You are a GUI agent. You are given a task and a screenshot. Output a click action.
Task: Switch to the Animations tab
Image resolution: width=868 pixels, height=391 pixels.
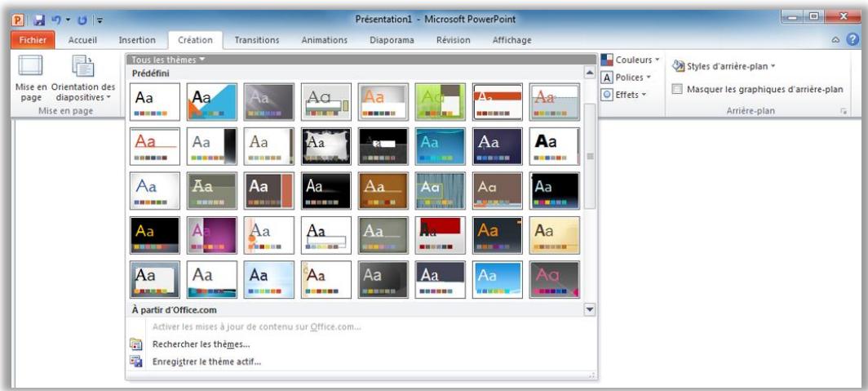pos(325,40)
